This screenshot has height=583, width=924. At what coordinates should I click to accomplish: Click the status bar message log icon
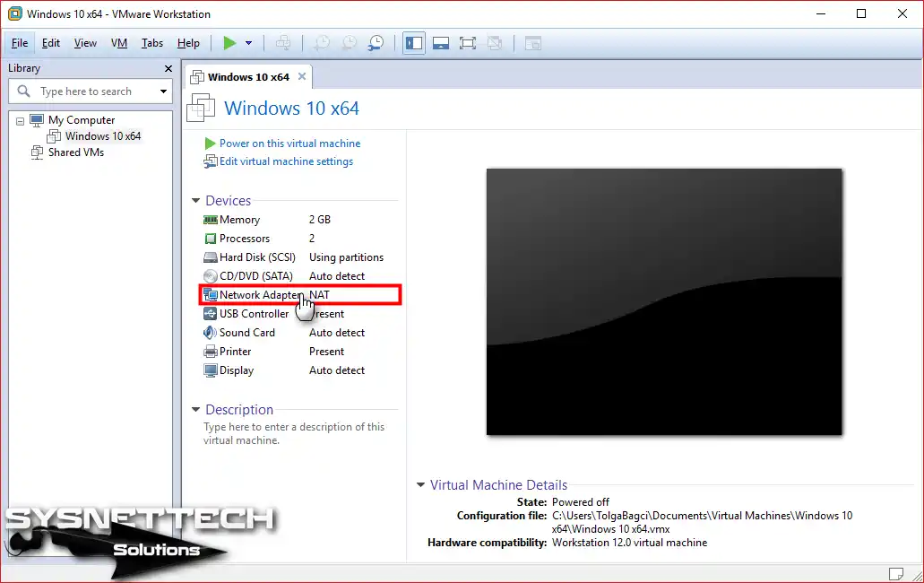pyautogui.click(x=895, y=573)
